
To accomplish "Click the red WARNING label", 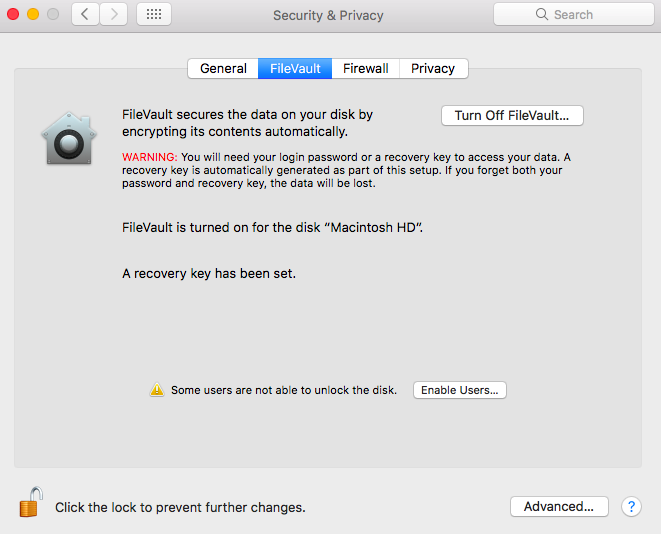I will 150,157.
